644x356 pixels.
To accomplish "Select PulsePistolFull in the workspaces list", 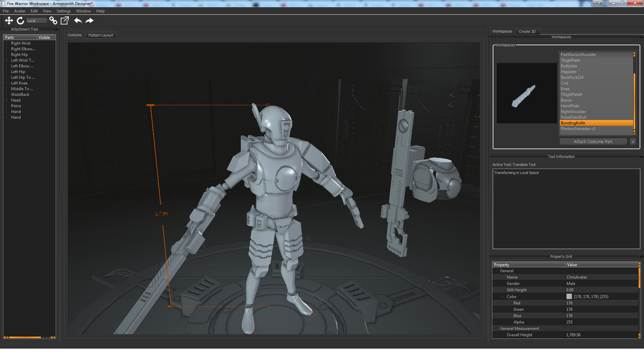I will click(x=573, y=117).
